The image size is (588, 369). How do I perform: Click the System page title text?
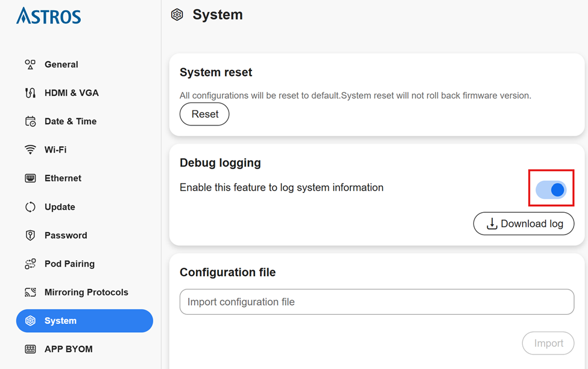217,15
